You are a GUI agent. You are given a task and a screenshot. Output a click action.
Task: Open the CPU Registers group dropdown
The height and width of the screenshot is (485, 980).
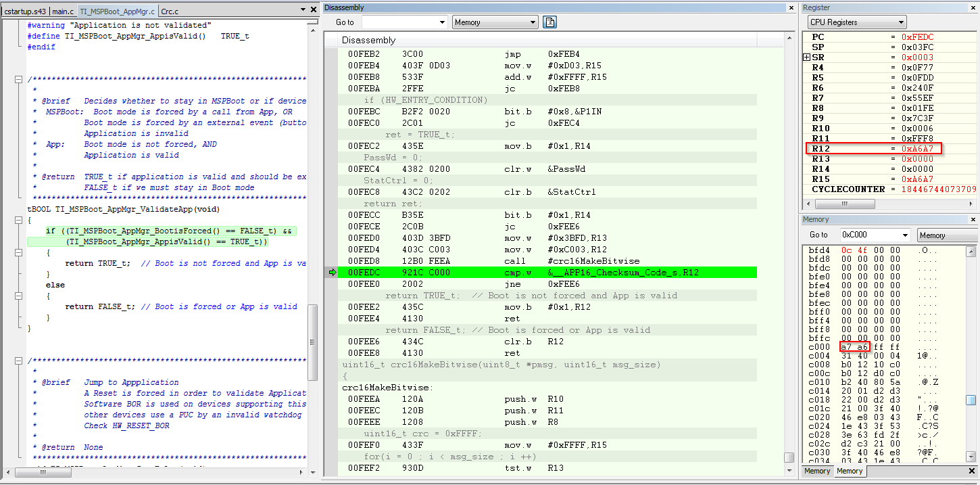900,22
